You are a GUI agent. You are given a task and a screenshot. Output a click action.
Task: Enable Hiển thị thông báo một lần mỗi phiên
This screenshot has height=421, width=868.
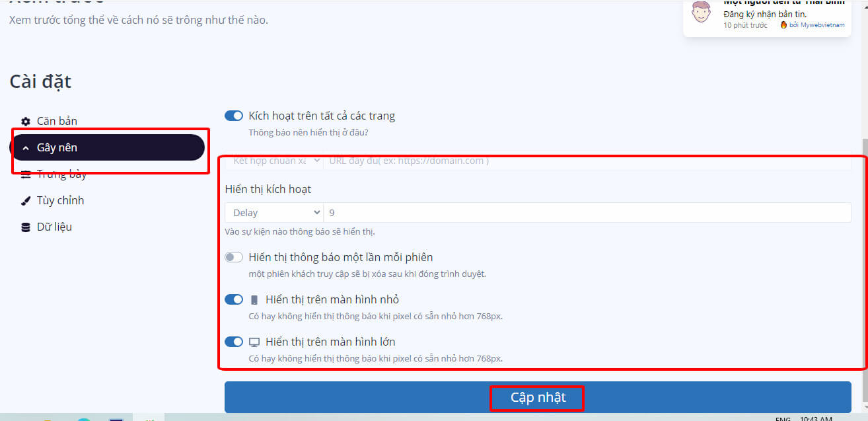click(x=234, y=257)
